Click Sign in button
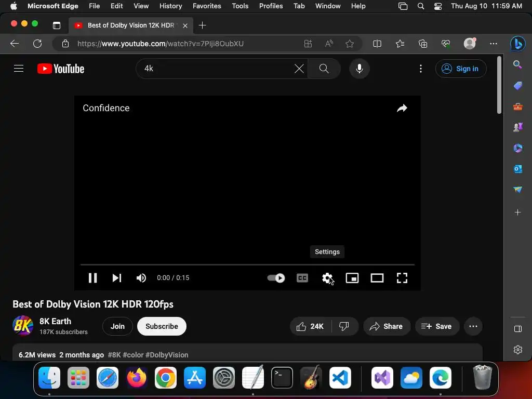The image size is (532, 399). coord(461,69)
